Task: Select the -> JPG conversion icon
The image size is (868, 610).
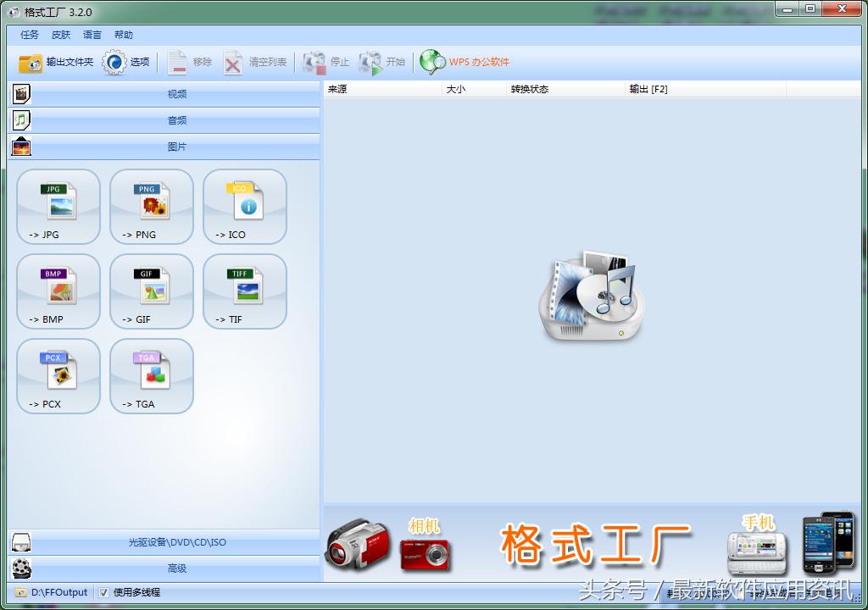Action: pos(58,206)
